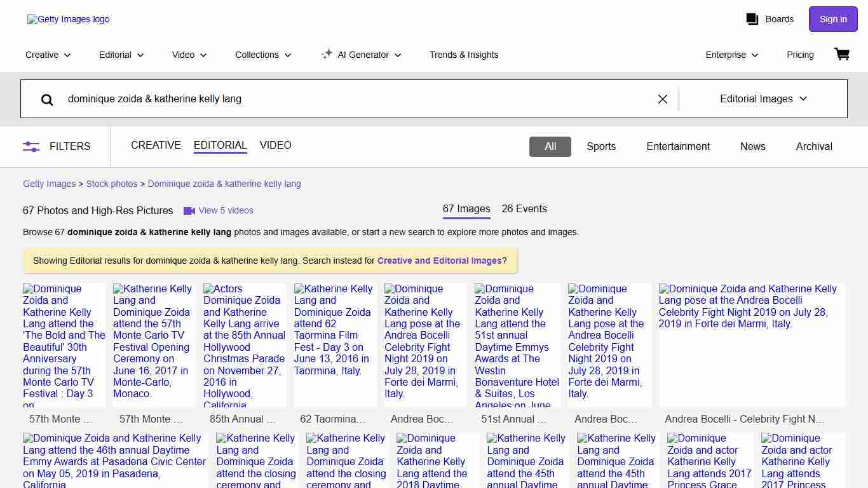Screen dimensions: 868x488
Task: Switch to the 26 Events tab
Action: (524, 209)
